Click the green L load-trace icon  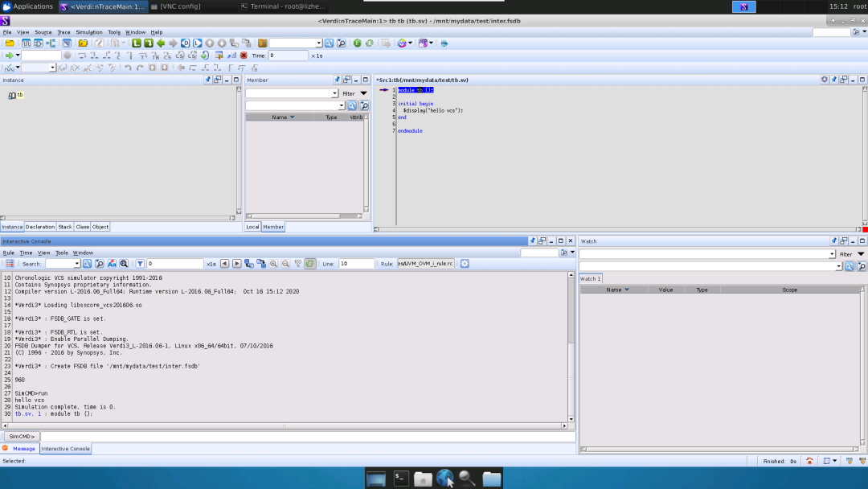point(136,43)
